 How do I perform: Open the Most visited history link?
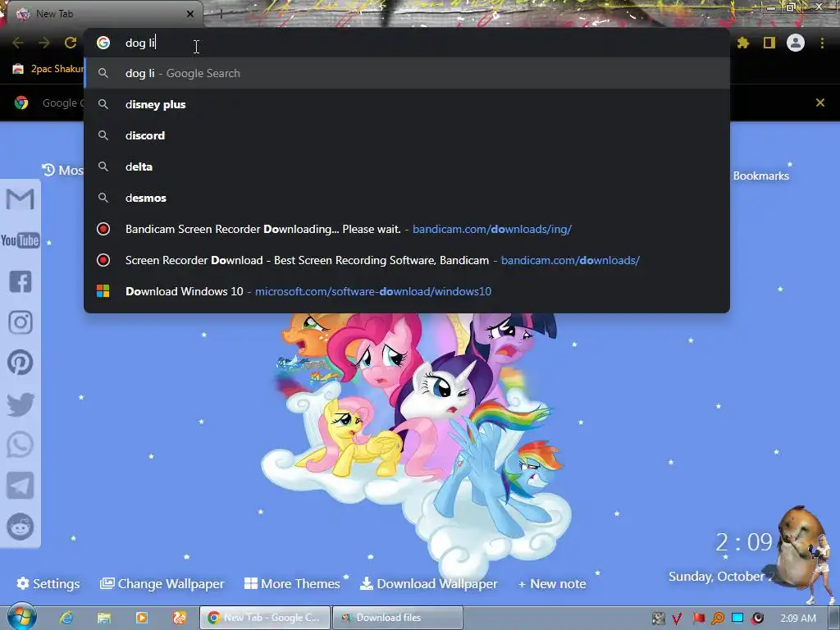(x=62, y=170)
